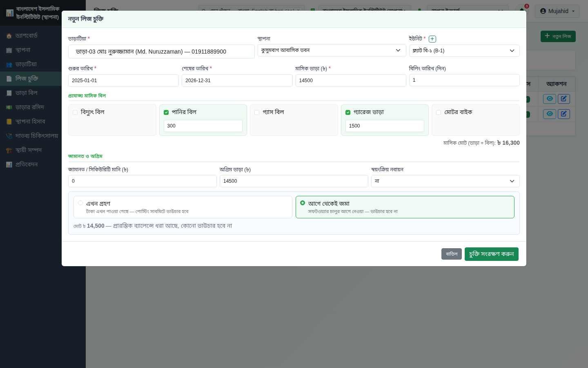Select the এখন গ্রহণ radio option
This screenshot has width=588, height=368.
click(80, 203)
